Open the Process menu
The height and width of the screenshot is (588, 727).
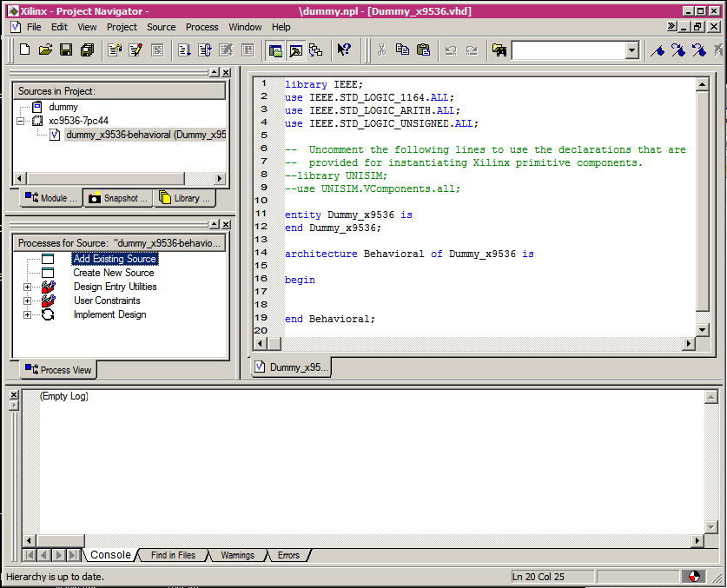202,27
